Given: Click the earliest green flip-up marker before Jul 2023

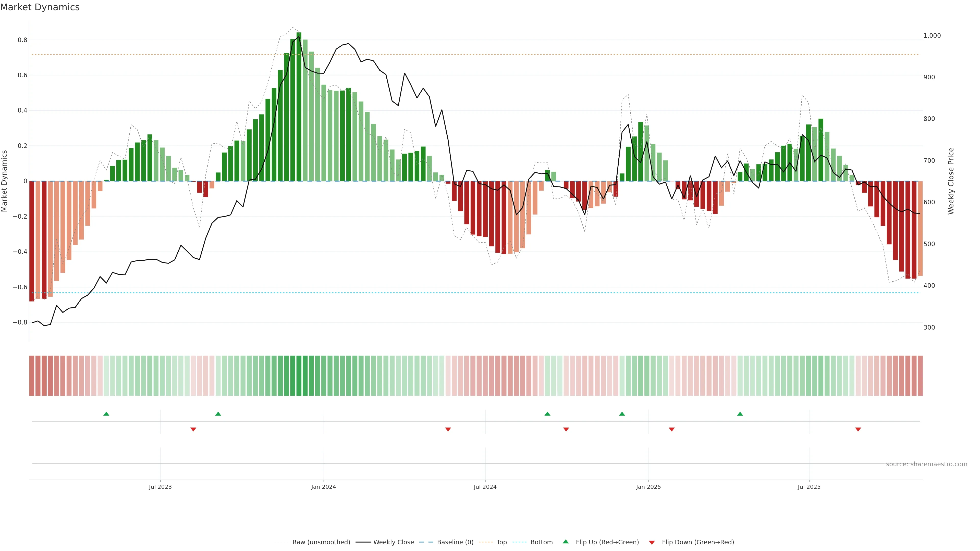Looking at the screenshot, I should tap(106, 414).
